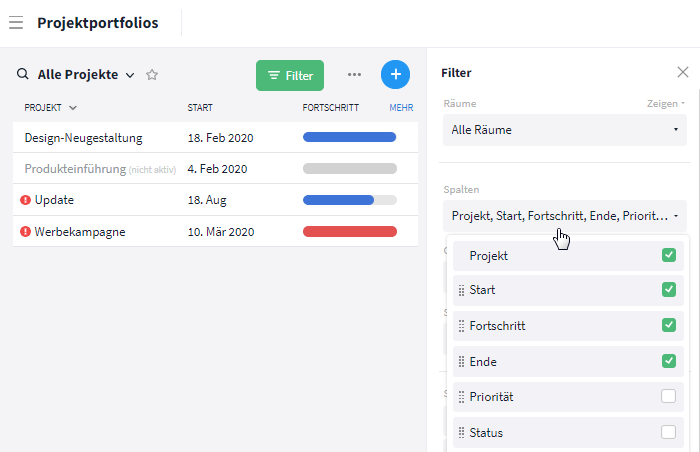Add new project with plus button
Screen dimensions: 700x452
(x=395, y=75)
